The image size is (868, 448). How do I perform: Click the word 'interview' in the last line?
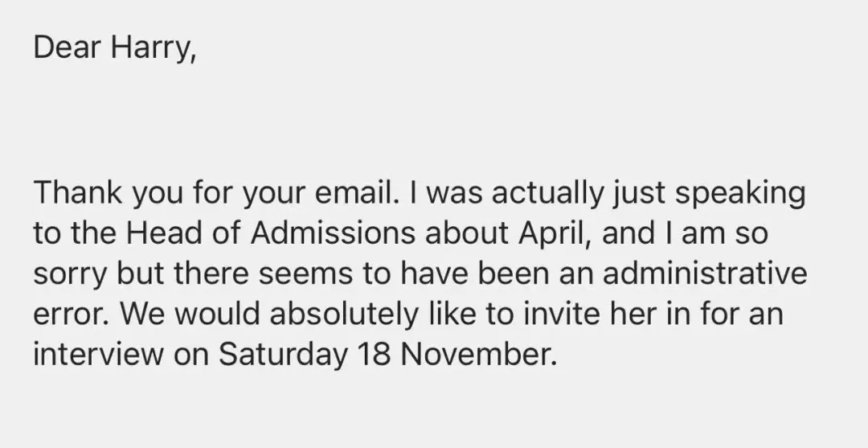pyautogui.click(x=96, y=354)
